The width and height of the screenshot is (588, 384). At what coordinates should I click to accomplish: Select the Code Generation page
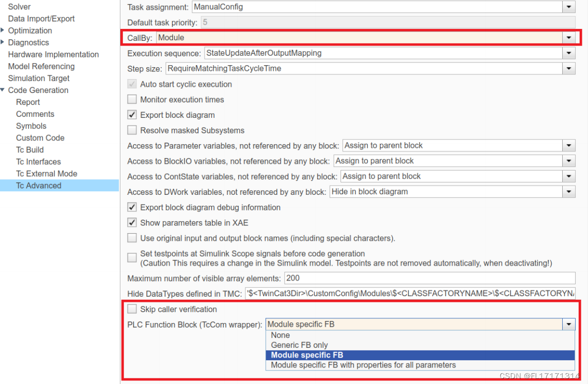tap(38, 90)
